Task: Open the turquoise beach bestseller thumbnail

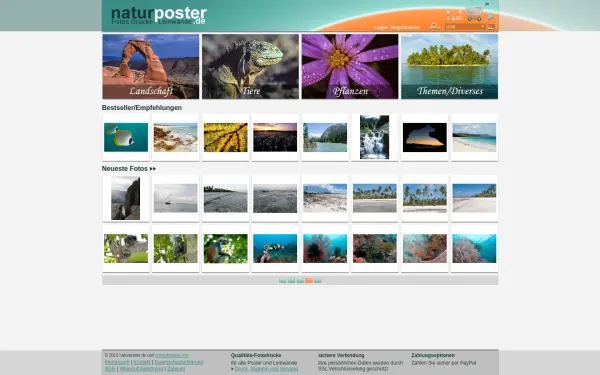Action: click(474, 137)
